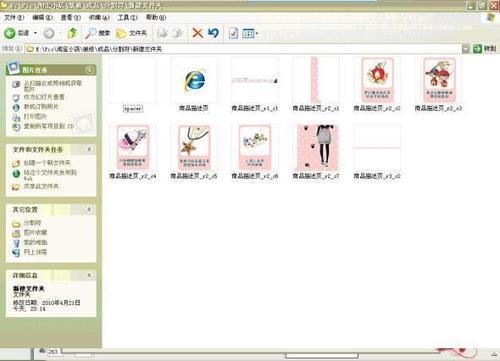Open 分割符 folder in Other Places
The height and width of the screenshot is (361, 500).
pos(32,223)
